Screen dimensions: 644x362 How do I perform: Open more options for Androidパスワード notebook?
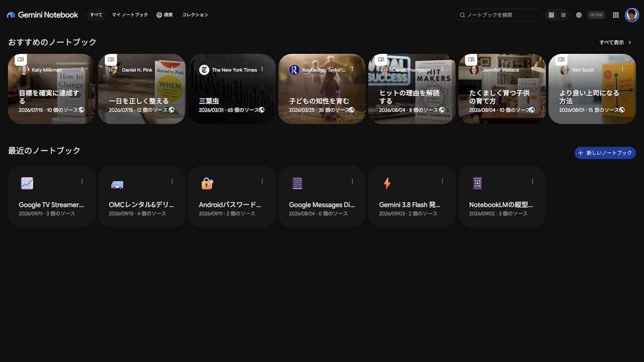click(262, 182)
